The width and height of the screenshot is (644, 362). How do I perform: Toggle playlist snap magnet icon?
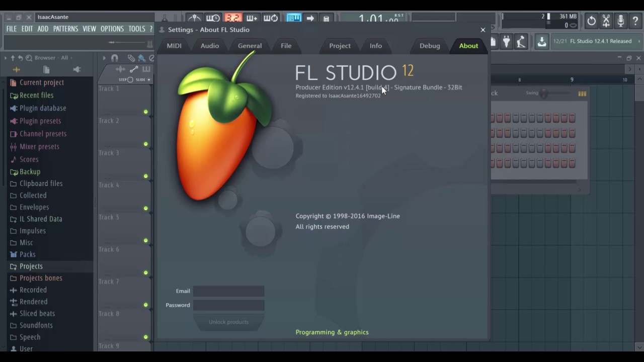click(115, 58)
